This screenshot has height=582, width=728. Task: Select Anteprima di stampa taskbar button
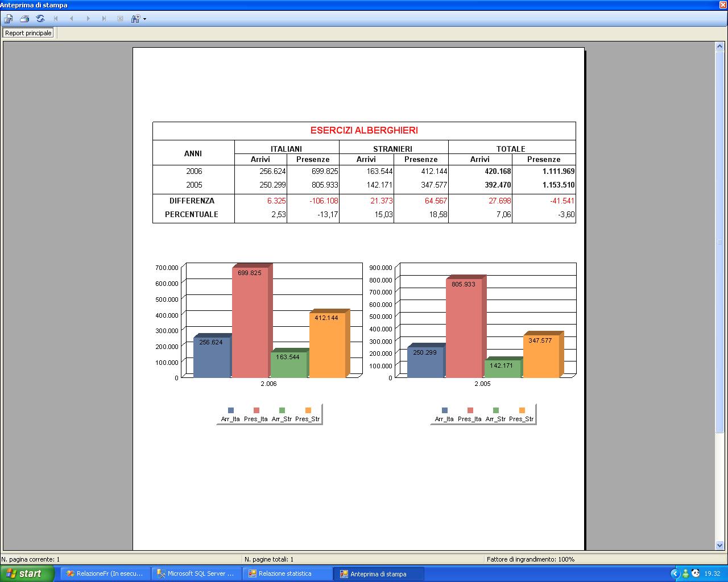pos(378,573)
